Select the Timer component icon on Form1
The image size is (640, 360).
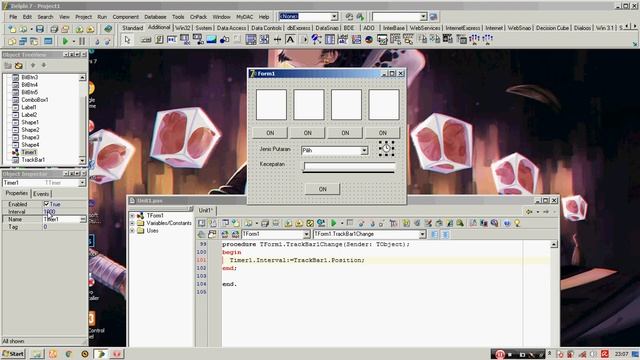coord(386,149)
